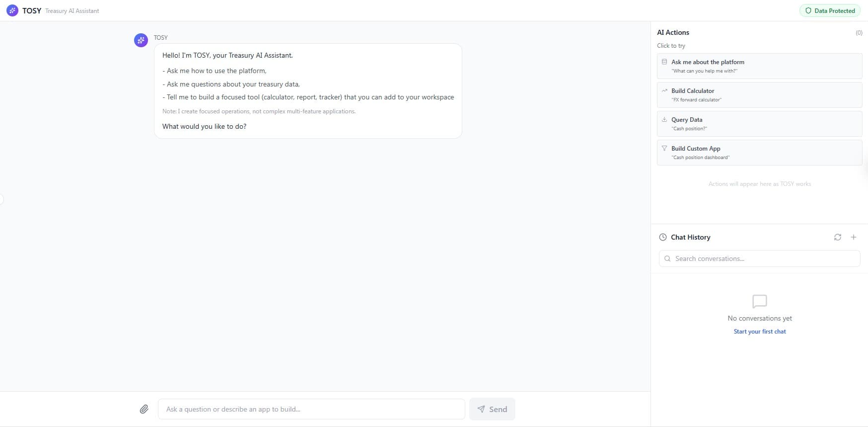Click the chart icon on Build Calculator card
This screenshot has width=868, height=427.
coord(664,90)
